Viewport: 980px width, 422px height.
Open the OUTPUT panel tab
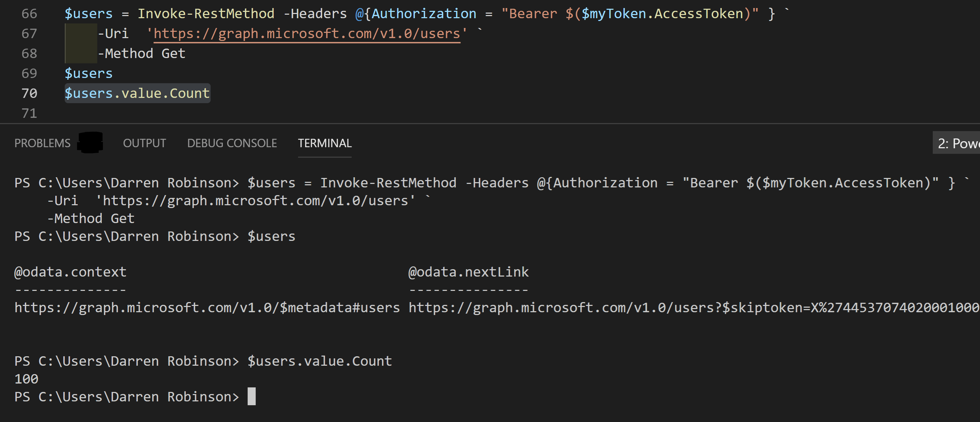coord(144,143)
